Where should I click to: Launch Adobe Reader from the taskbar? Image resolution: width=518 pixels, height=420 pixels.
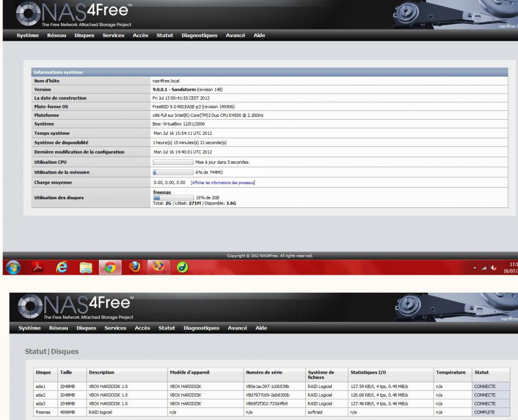pyautogui.click(x=37, y=267)
